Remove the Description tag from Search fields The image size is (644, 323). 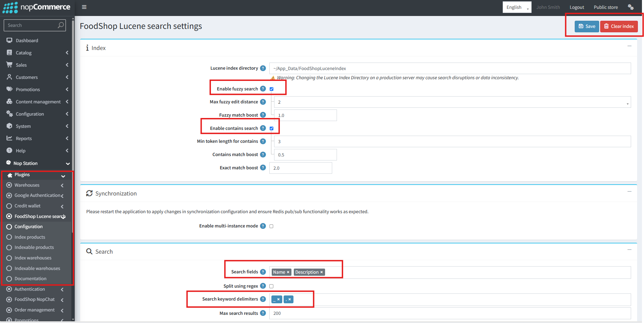click(x=321, y=272)
